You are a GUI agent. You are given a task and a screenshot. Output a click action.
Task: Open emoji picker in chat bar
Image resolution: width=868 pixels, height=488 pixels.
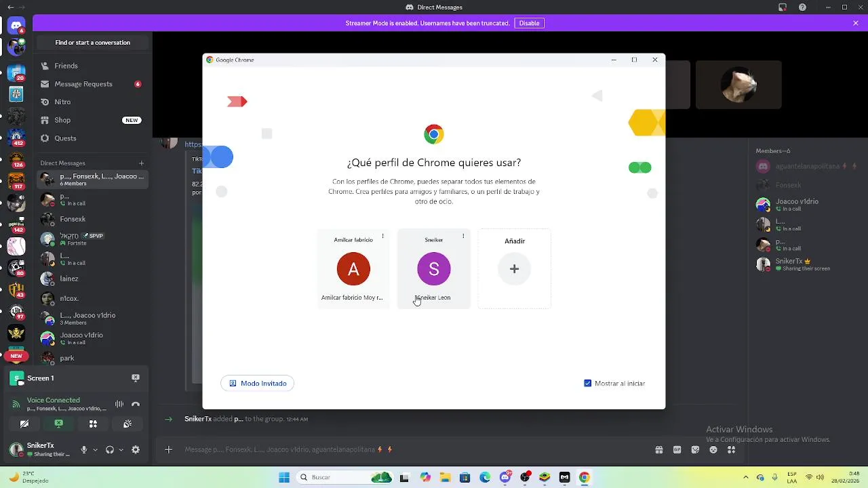tap(713, 449)
